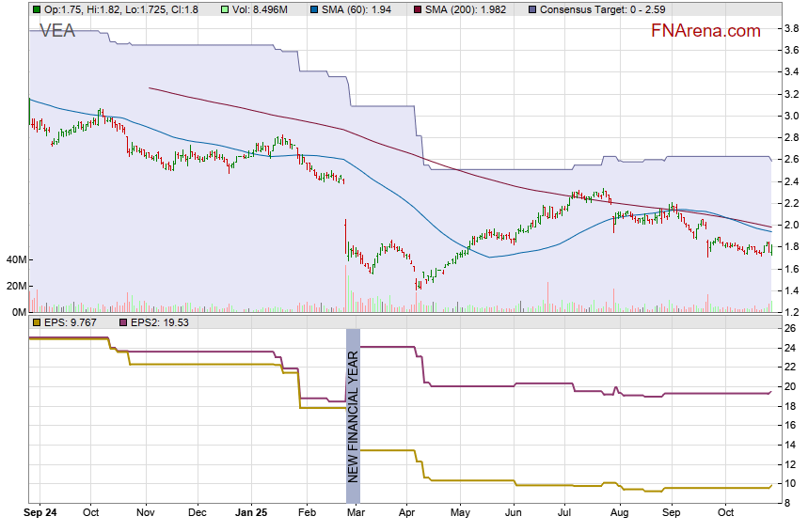Click the Jan 25 date axis label
Image resolution: width=808 pixels, height=532 pixels.
[251, 513]
